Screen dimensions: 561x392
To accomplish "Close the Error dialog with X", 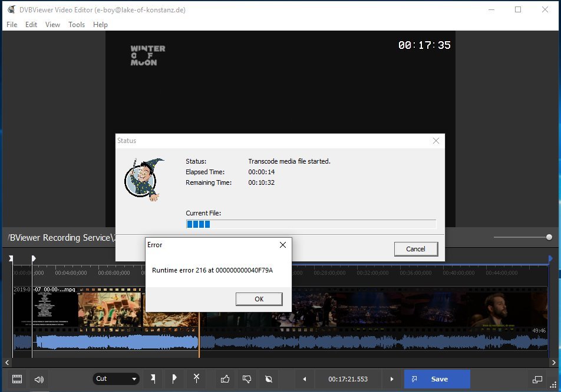I will coord(282,245).
